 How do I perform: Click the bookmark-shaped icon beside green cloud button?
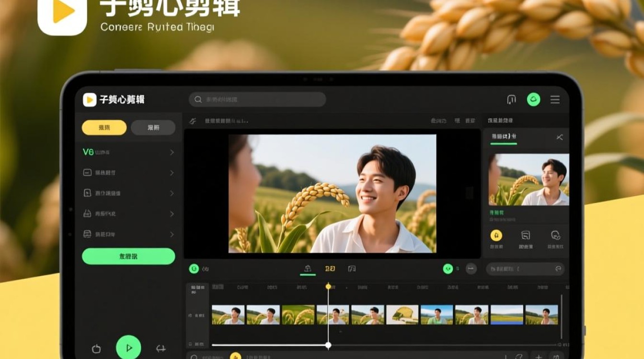(x=511, y=100)
